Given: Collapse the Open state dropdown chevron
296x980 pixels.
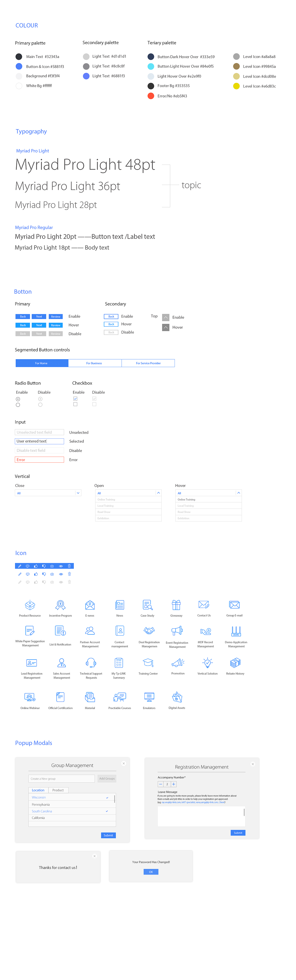Looking at the screenshot, I should pos(158,493).
